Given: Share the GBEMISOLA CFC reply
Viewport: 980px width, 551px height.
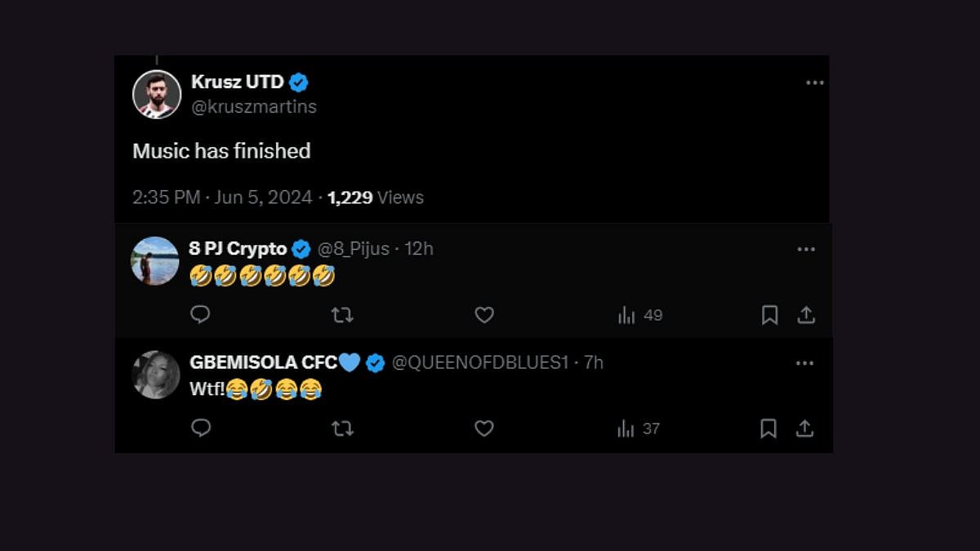Looking at the screenshot, I should [x=805, y=429].
